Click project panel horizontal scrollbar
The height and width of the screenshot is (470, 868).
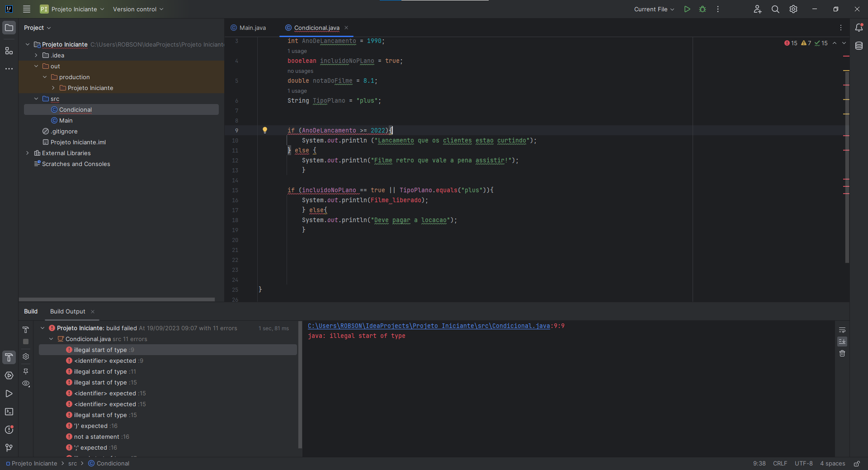pyautogui.click(x=117, y=299)
